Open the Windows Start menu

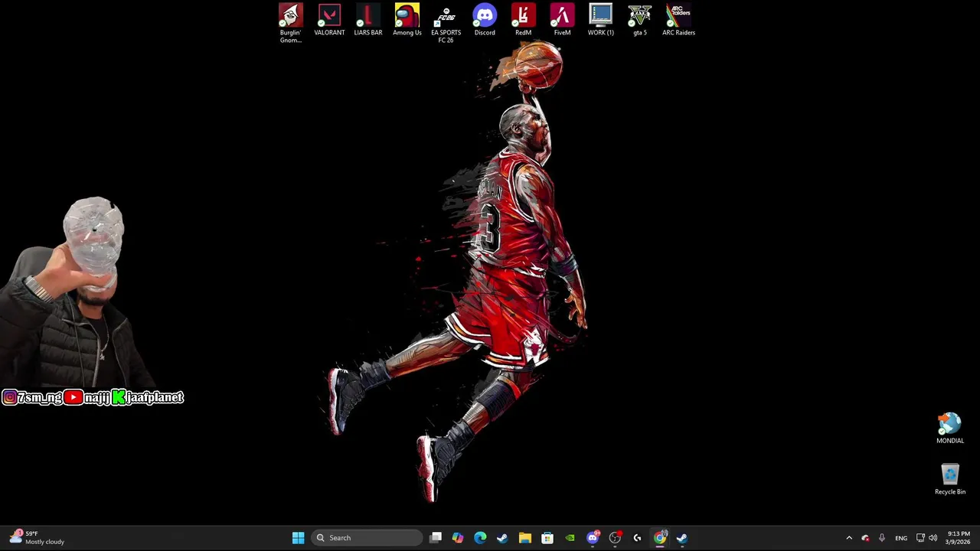[x=299, y=538]
